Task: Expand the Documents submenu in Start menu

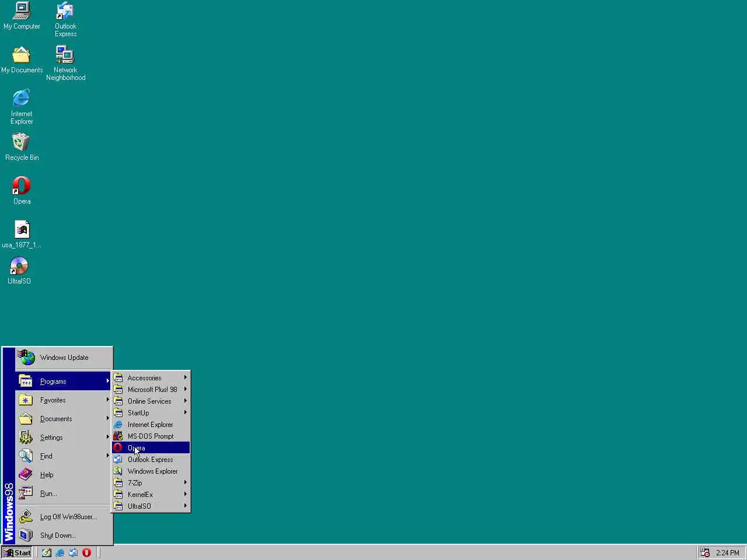Action: [x=64, y=419]
